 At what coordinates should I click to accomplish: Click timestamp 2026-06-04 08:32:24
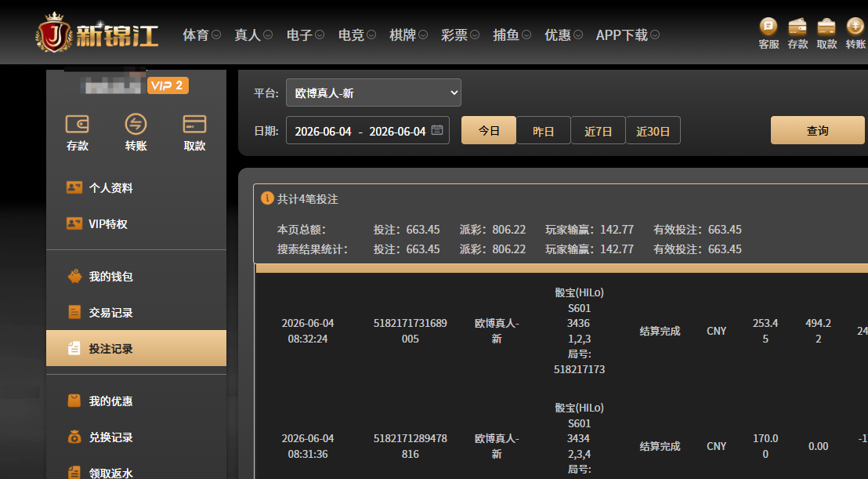click(308, 331)
